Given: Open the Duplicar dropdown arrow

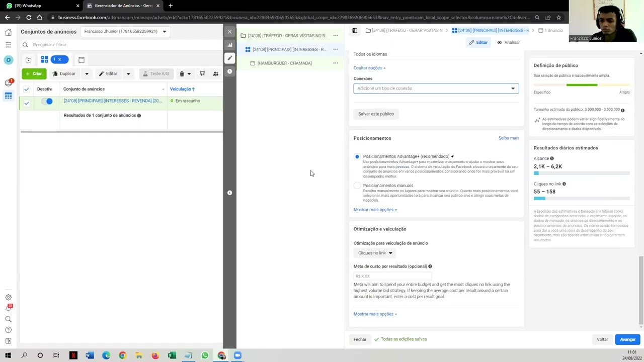Looking at the screenshot, I should tap(87, 74).
